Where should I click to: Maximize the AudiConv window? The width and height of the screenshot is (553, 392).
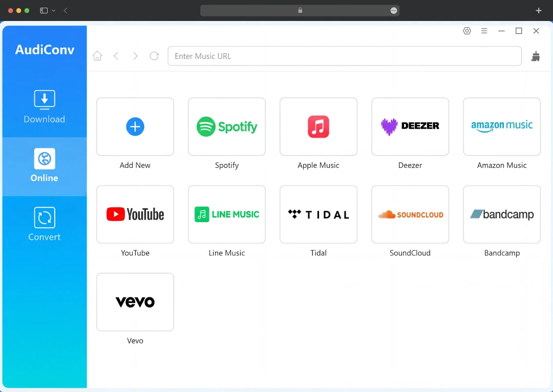[519, 31]
